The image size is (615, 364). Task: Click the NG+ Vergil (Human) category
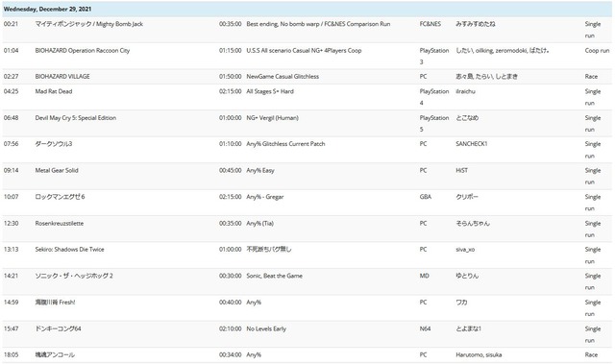[272, 118]
